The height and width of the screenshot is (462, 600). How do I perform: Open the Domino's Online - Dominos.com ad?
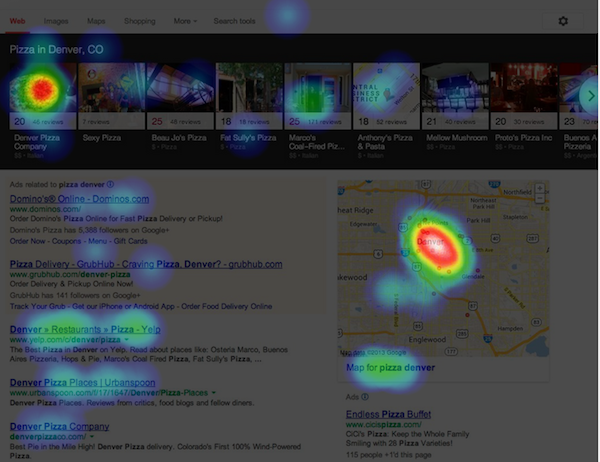tap(79, 199)
